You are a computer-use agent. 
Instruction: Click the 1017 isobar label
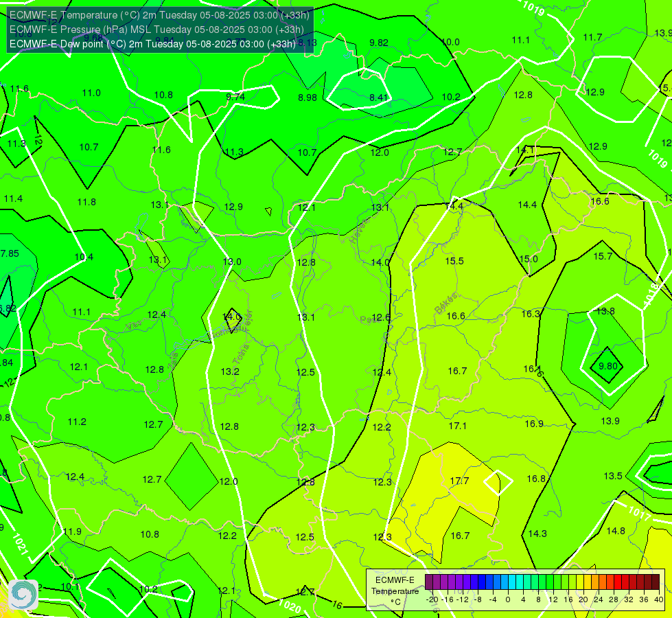click(x=640, y=512)
